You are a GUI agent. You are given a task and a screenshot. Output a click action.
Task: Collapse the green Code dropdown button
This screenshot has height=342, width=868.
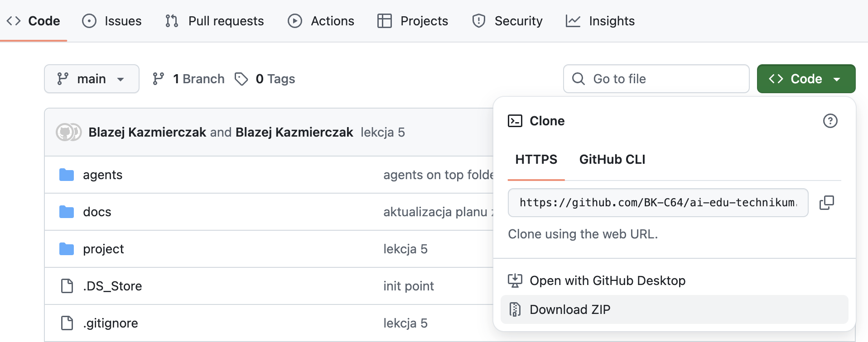[x=806, y=79]
